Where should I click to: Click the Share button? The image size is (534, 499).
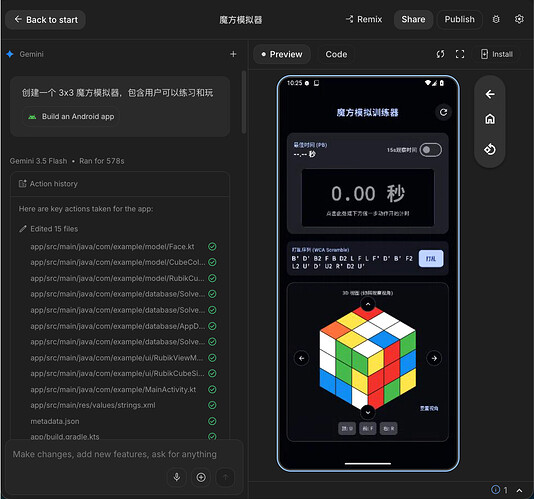tap(413, 19)
